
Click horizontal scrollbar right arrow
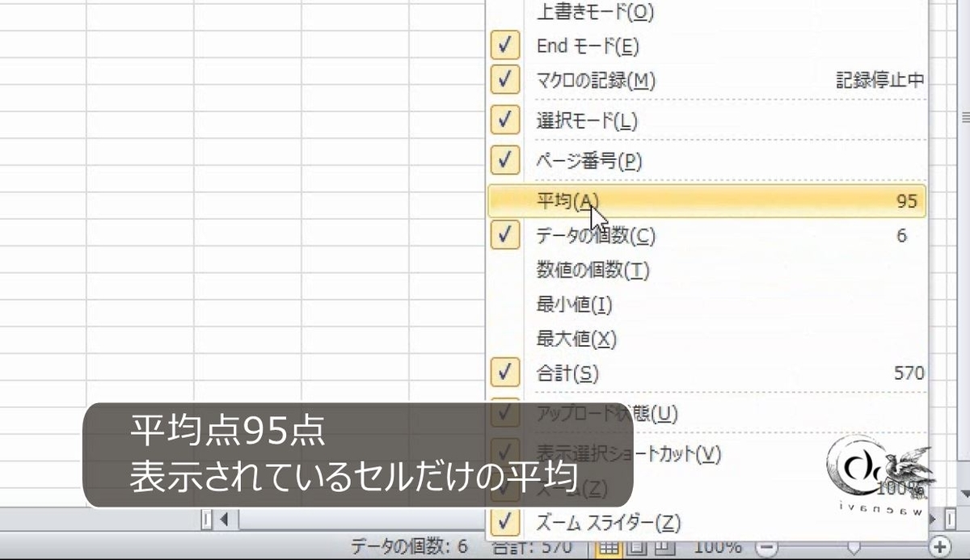tap(934, 518)
